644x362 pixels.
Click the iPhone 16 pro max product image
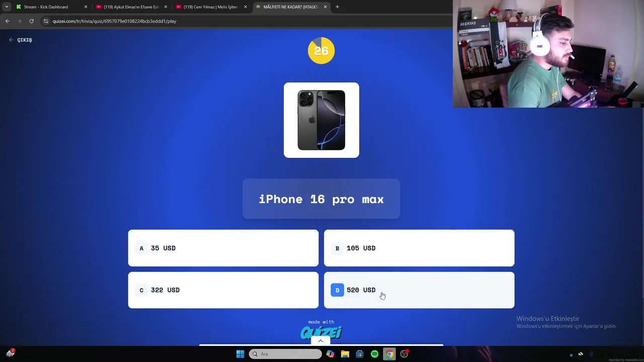tap(321, 120)
